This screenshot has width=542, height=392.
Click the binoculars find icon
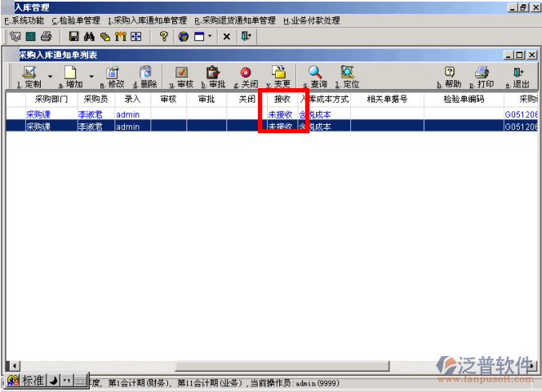tap(89, 36)
